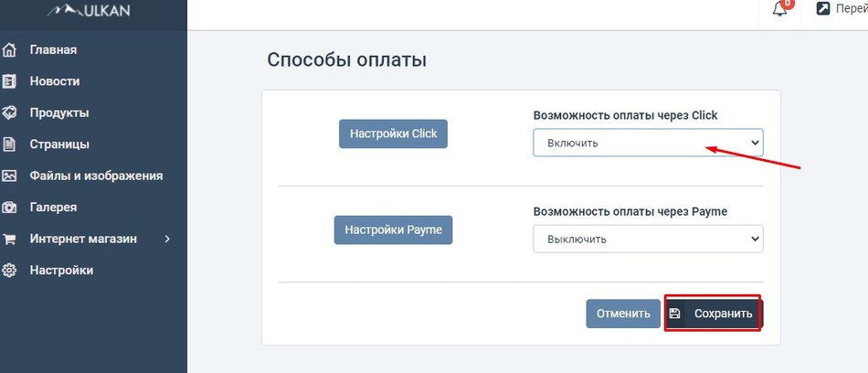Click the Сохранить button

[x=714, y=314]
